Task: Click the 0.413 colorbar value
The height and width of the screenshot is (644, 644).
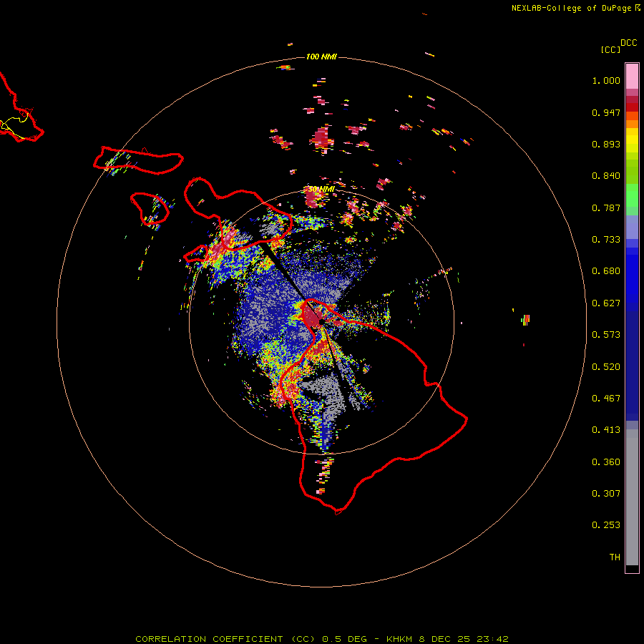Action: pos(606,430)
